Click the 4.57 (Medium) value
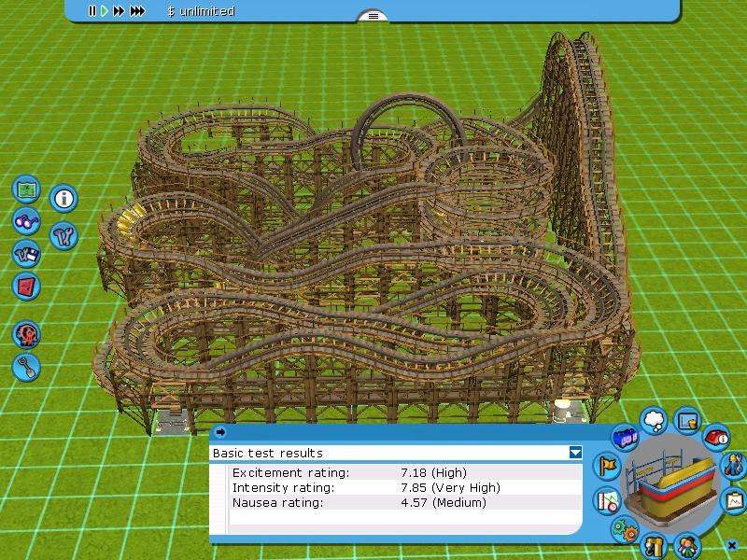This screenshot has width=747, height=560. (x=444, y=502)
